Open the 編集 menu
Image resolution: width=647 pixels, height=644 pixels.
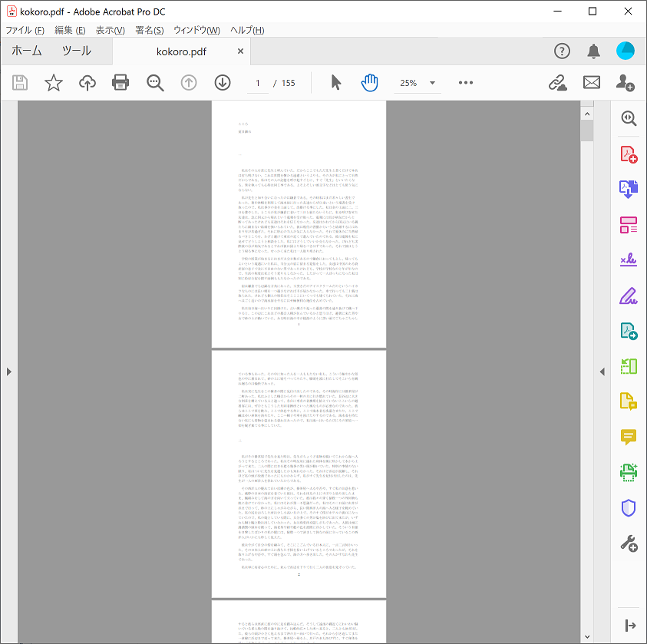(70, 30)
